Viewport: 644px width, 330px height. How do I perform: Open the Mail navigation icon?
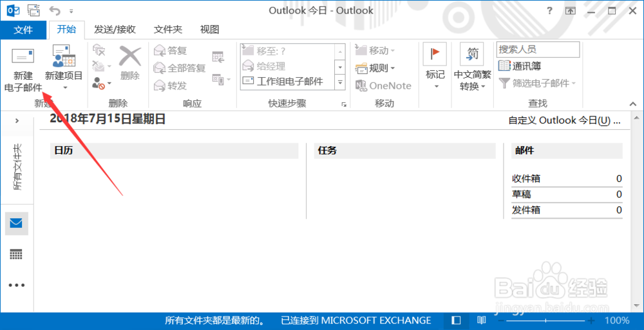pyautogui.click(x=17, y=223)
